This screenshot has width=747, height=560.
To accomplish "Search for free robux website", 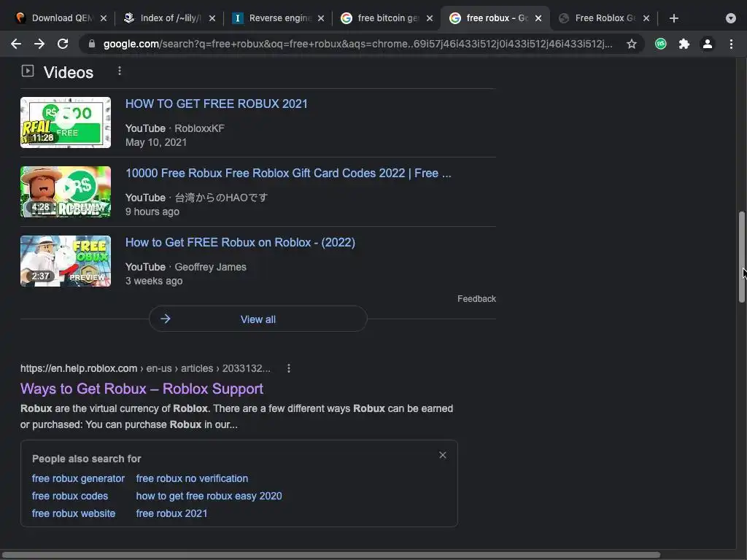I will coord(74,513).
